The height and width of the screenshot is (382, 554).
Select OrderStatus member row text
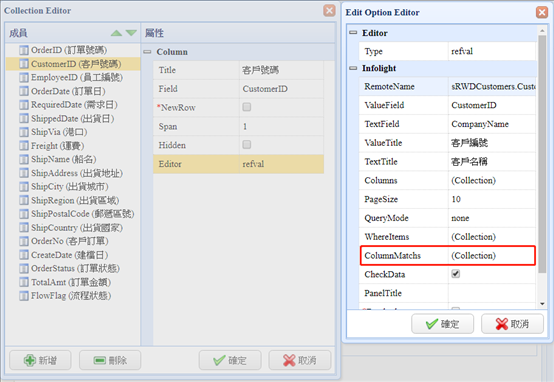75,269
